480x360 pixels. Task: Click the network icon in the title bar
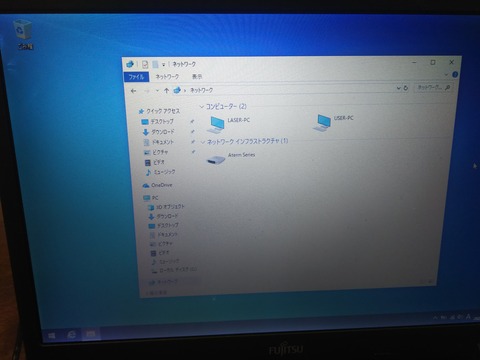coord(130,64)
